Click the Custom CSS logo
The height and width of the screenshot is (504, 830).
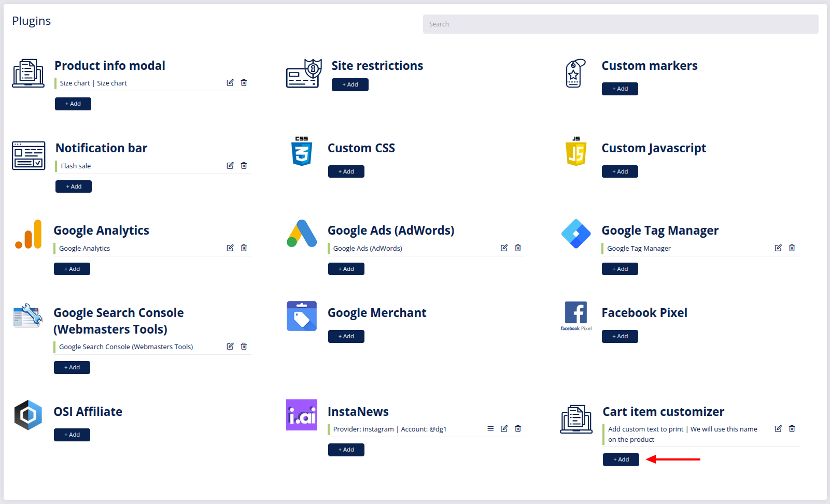coord(302,152)
